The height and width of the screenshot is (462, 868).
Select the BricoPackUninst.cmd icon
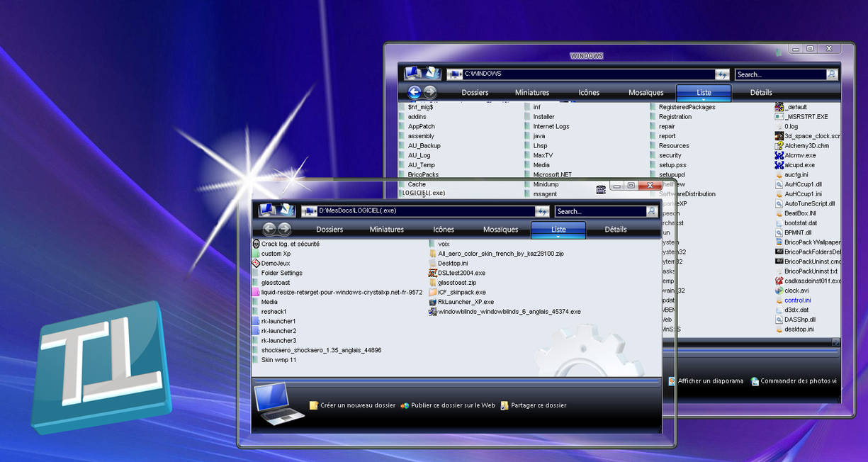[779, 261]
